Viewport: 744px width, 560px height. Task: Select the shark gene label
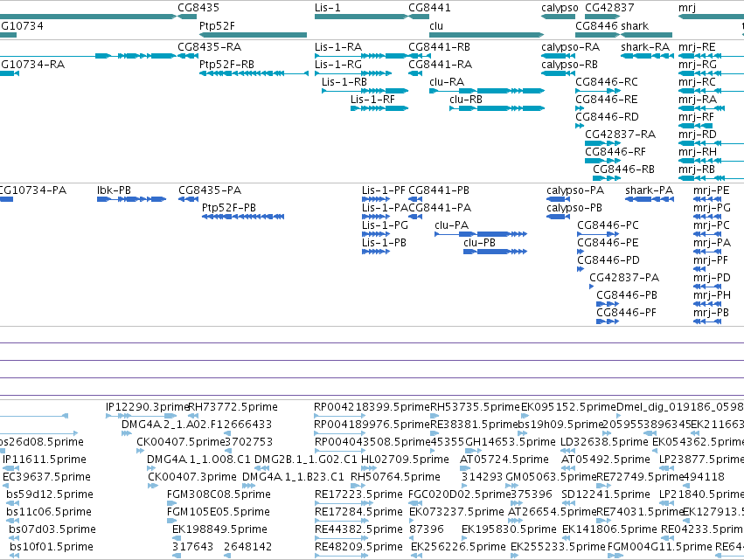[x=635, y=25]
